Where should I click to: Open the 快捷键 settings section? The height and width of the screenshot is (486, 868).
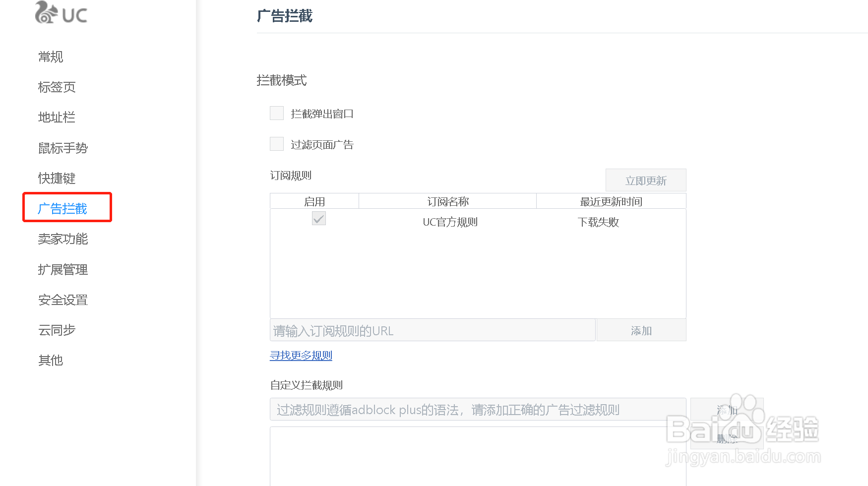[56, 179]
